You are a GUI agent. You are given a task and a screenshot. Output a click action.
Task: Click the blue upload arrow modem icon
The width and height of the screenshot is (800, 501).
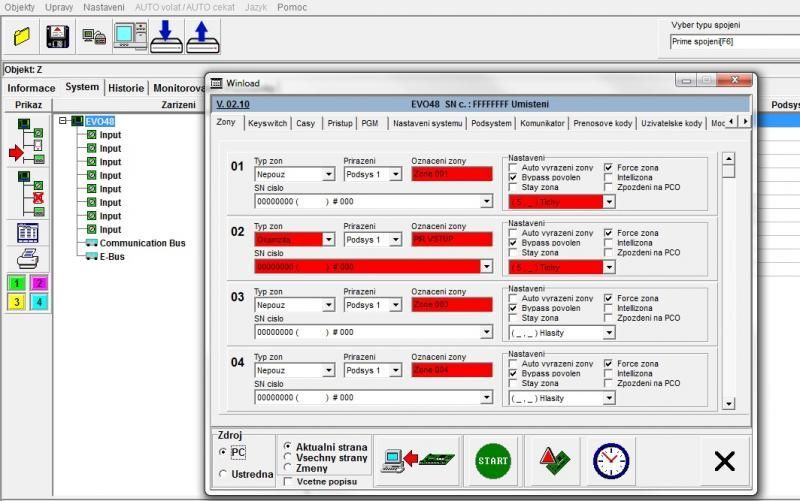click(201, 37)
